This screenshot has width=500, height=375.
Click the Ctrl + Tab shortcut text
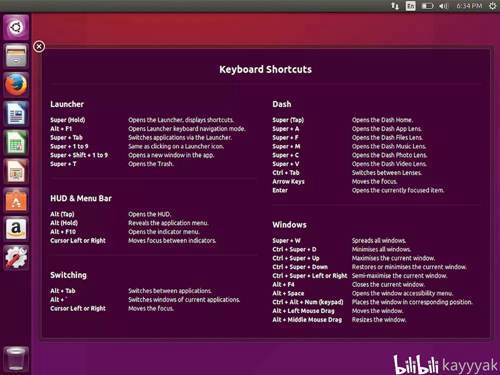pos(286,173)
